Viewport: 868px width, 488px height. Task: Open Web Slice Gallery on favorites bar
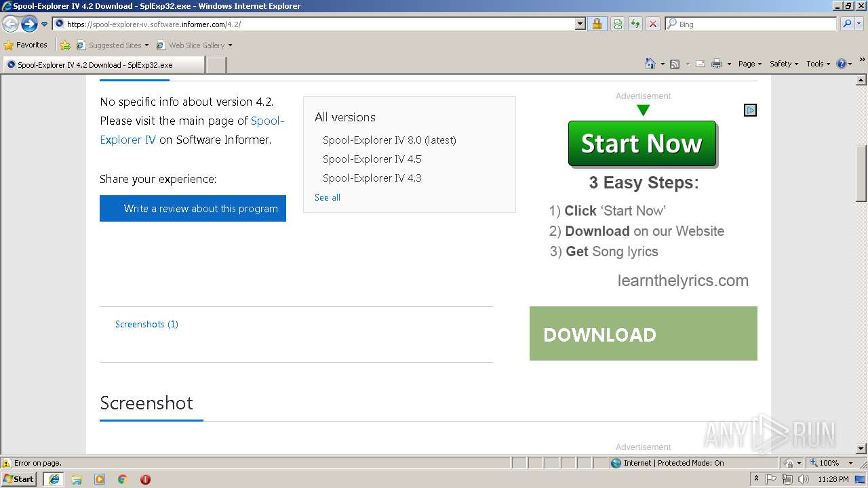[194, 45]
